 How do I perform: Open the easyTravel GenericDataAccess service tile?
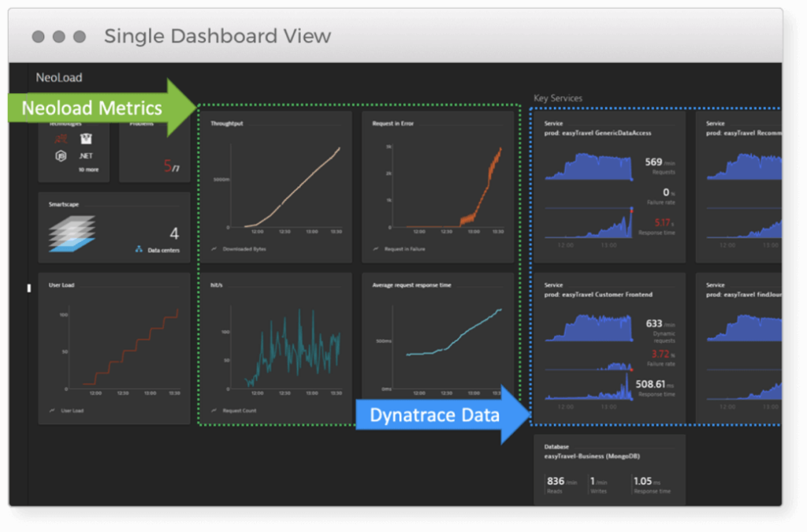pyautogui.click(x=608, y=185)
